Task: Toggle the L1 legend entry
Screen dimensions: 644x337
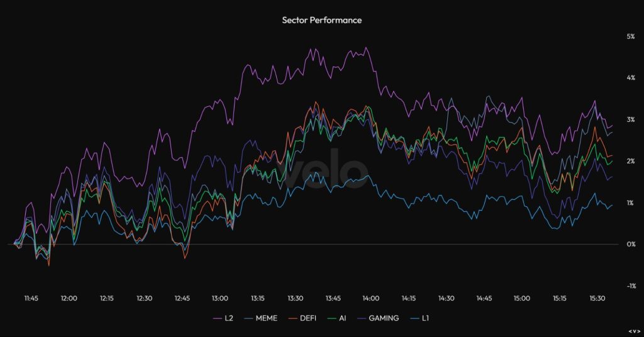Action: (x=419, y=318)
